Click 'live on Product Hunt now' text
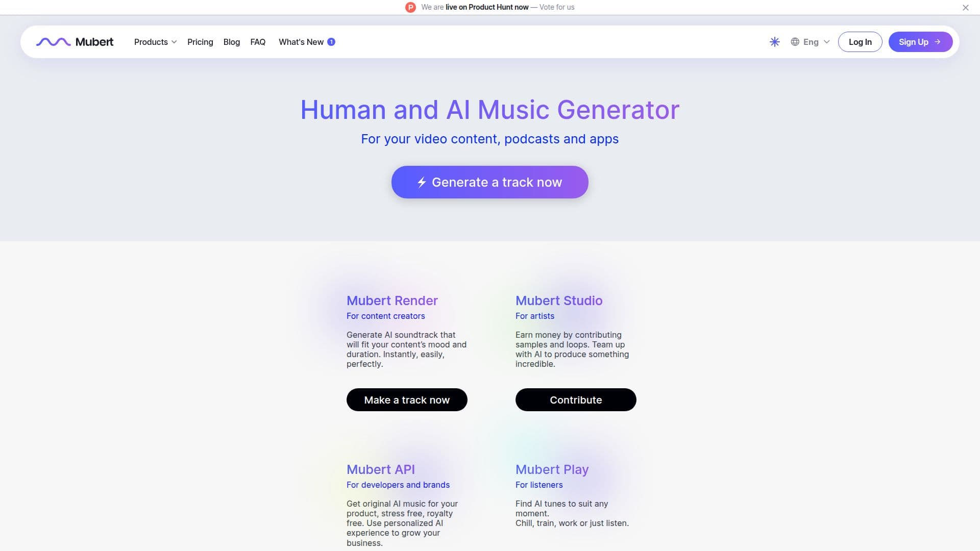 pyautogui.click(x=487, y=7)
